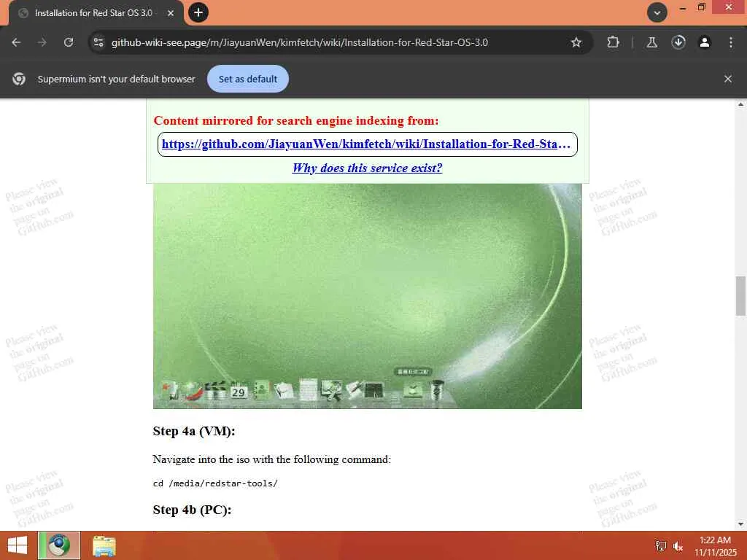Viewport: 747px width, 560px height.
Task: Reload the current page
Action: coord(69,42)
